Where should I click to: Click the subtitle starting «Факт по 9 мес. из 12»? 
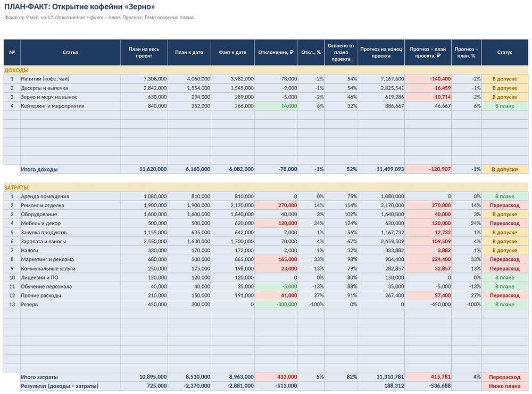[x=99, y=18]
